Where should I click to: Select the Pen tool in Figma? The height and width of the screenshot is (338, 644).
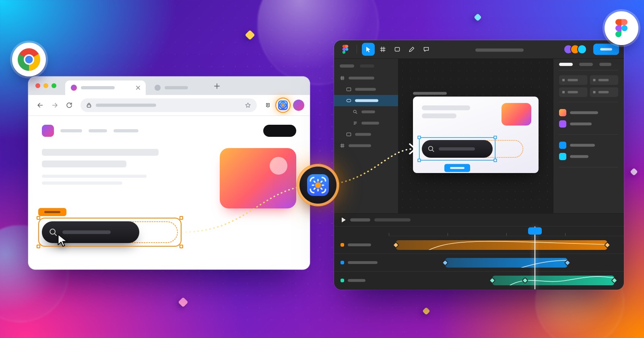coord(411,49)
